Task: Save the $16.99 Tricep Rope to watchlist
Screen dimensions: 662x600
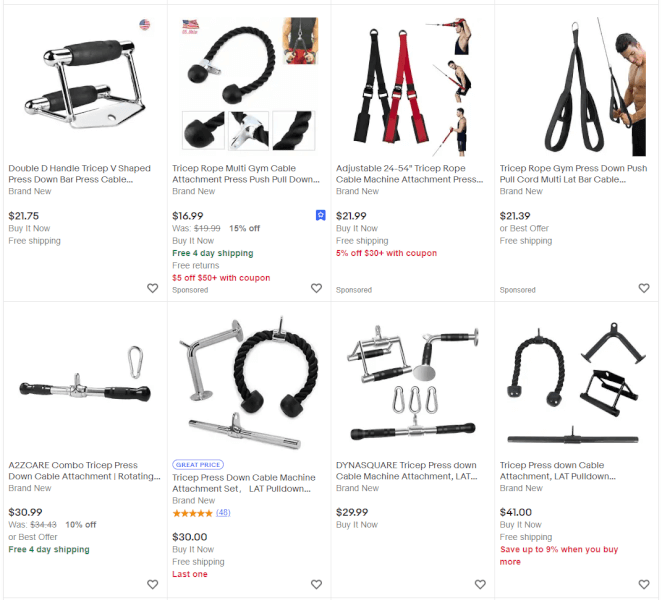Action: (x=316, y=288)
